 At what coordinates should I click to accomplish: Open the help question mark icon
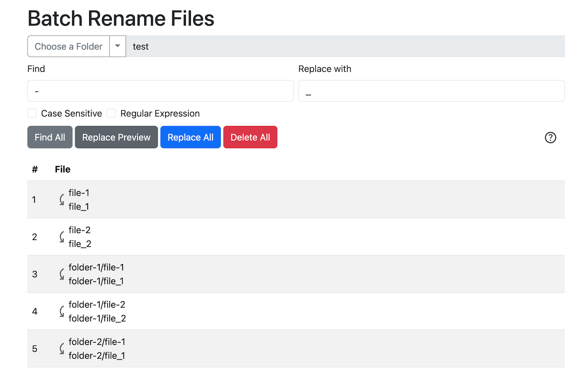pyautogui.click(x=550, y=138)
